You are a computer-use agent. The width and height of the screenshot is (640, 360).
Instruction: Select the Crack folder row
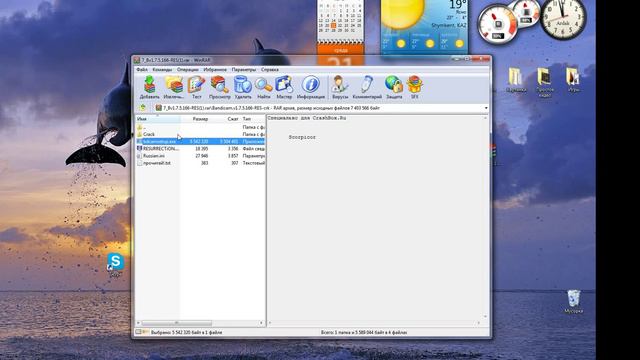tap(200, 134)
